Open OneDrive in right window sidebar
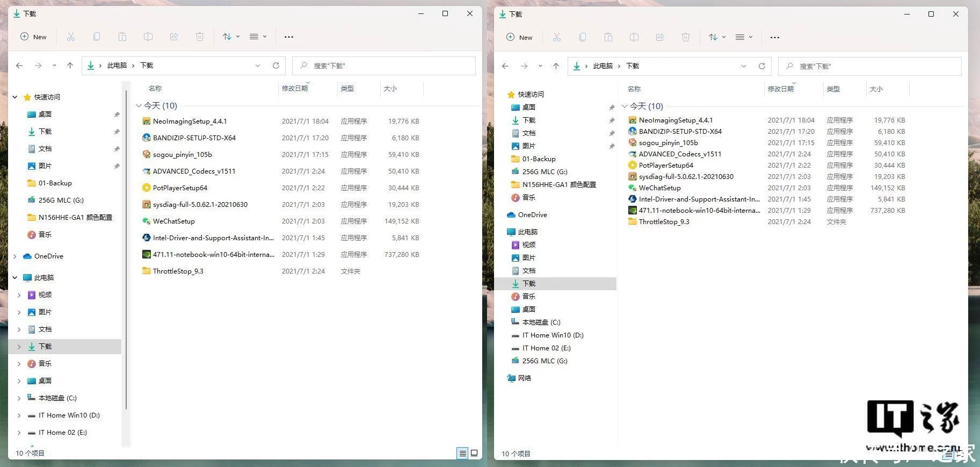The height and width of the screenshot is (467, 980). (x=532, y=215)
